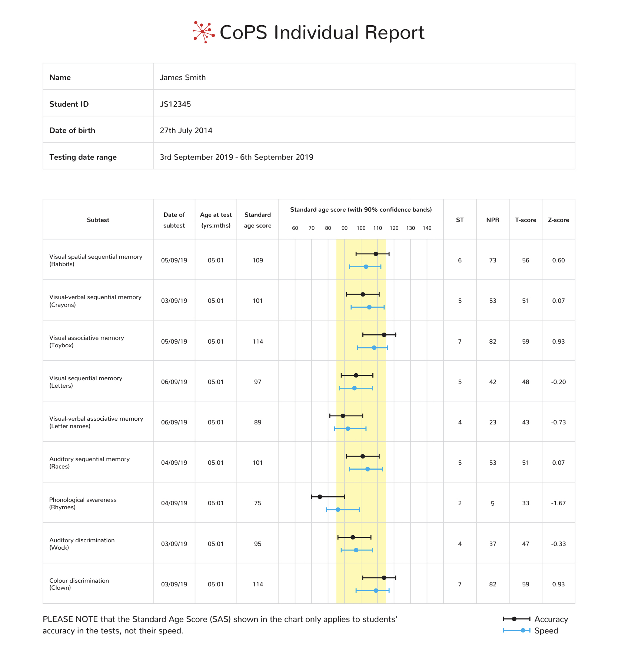The width and height of the screenshot is (618, 672).
Task: Click the Student ID value JS12345
Action: click(175, 104)
